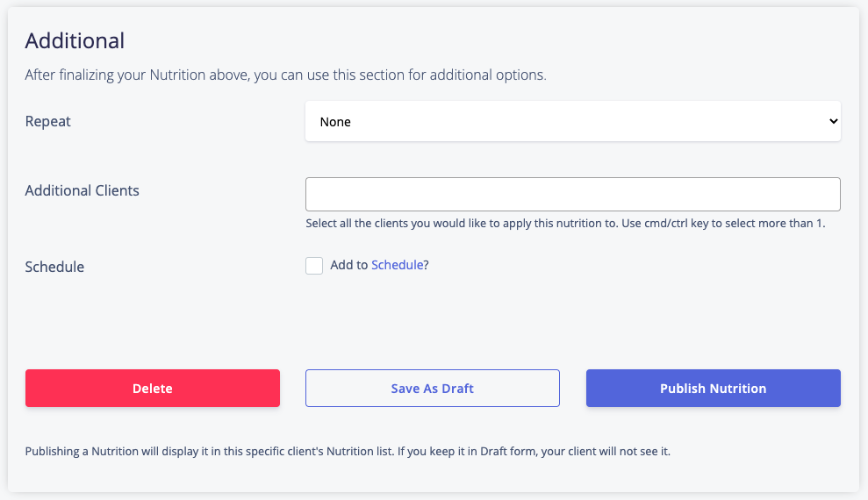The image size is (868, 500).
Task: Click the Additional section heading
Action: (x=75, y=41)
